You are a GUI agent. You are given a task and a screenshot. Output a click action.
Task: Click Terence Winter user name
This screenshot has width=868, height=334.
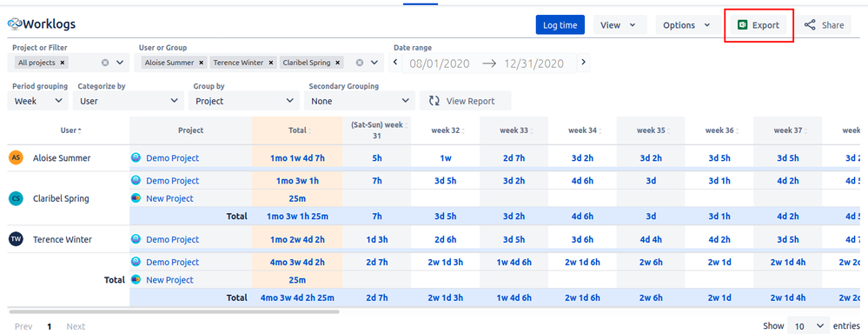(x=62, y=239)
